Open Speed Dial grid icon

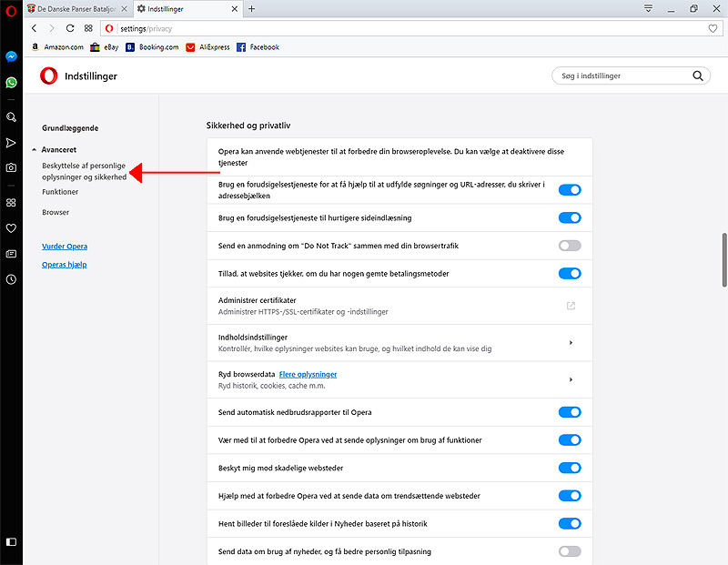click(x=11, y=202)
